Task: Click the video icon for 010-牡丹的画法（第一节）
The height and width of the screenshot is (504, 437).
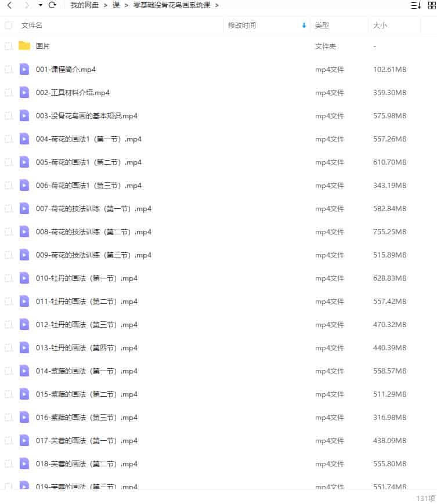Action: click(x=24, y=278)
